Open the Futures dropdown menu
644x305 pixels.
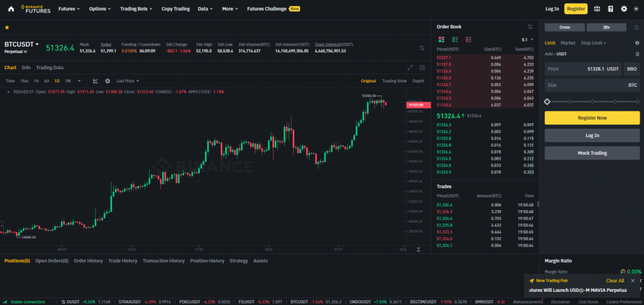(x=69, y=9)
